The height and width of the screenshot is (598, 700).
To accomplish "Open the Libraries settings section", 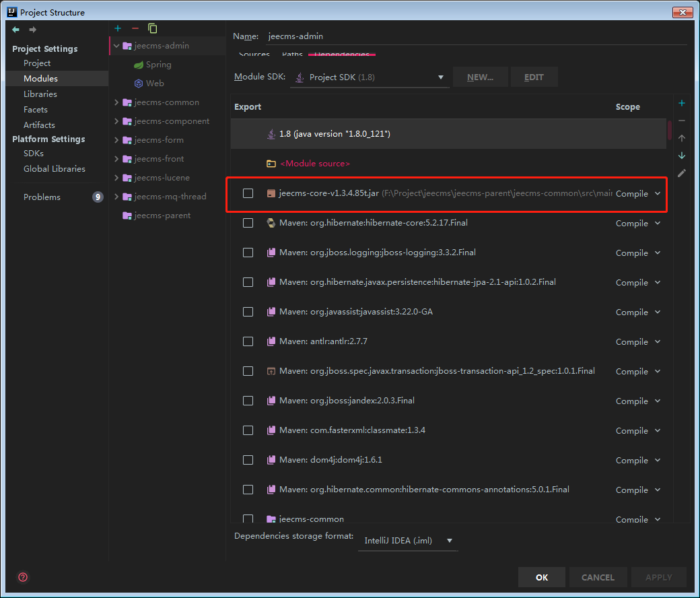I will click(x=40, y=94).
